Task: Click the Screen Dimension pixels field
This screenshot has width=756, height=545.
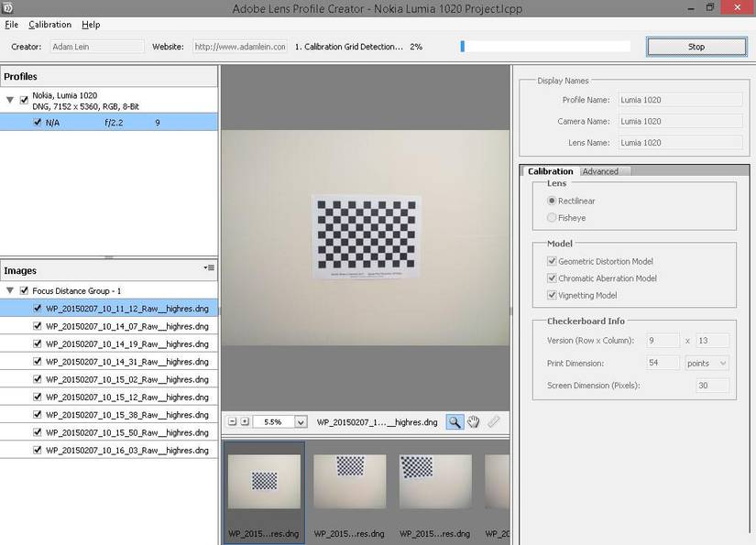Action: [712, 386]
